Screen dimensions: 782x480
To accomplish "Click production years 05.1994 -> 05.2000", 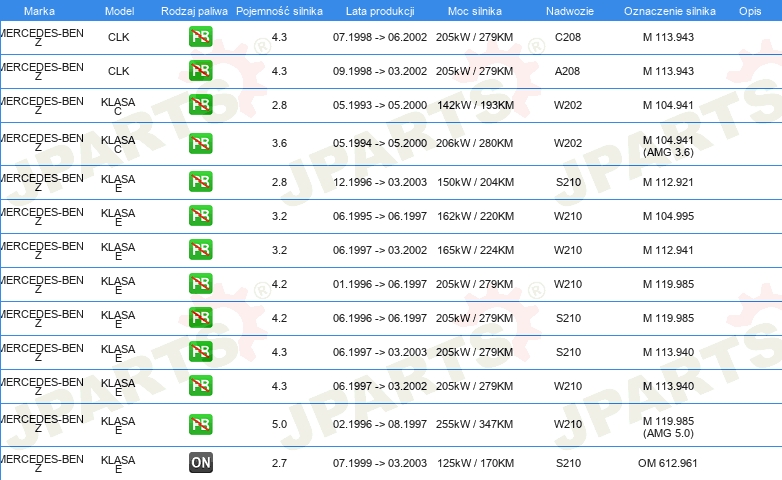I will tap(380, 143).
